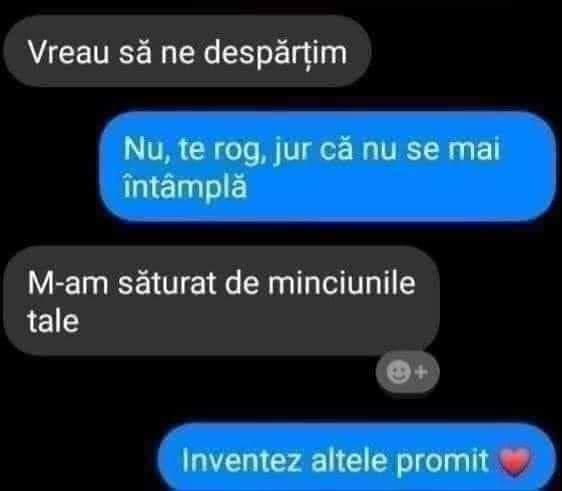This screenshot has height=491, width=562.
Task: Click the word "minciunile" in the gray bubble
Action: click(x=342, y=283)
